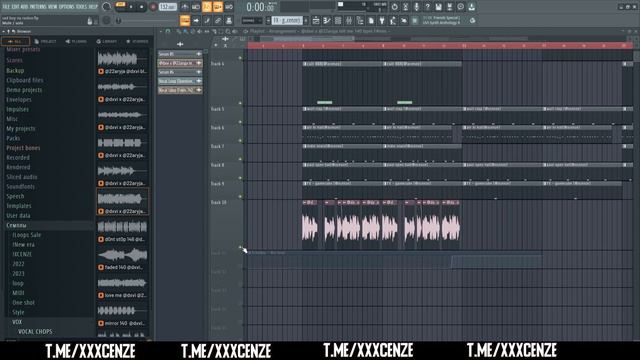Toggle typing keyboard to piano icon
640x360 pixels.
coord(184,20)
